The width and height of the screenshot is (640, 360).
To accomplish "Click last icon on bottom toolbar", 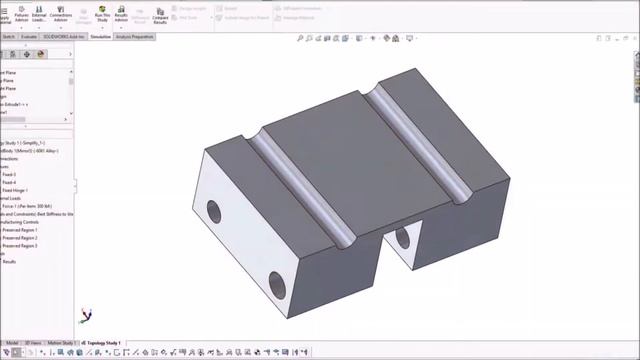I will pos(304,352).
